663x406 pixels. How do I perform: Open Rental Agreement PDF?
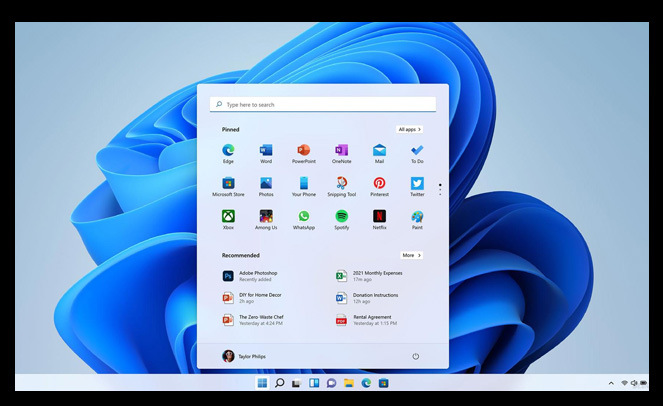(x=366, y=320)
